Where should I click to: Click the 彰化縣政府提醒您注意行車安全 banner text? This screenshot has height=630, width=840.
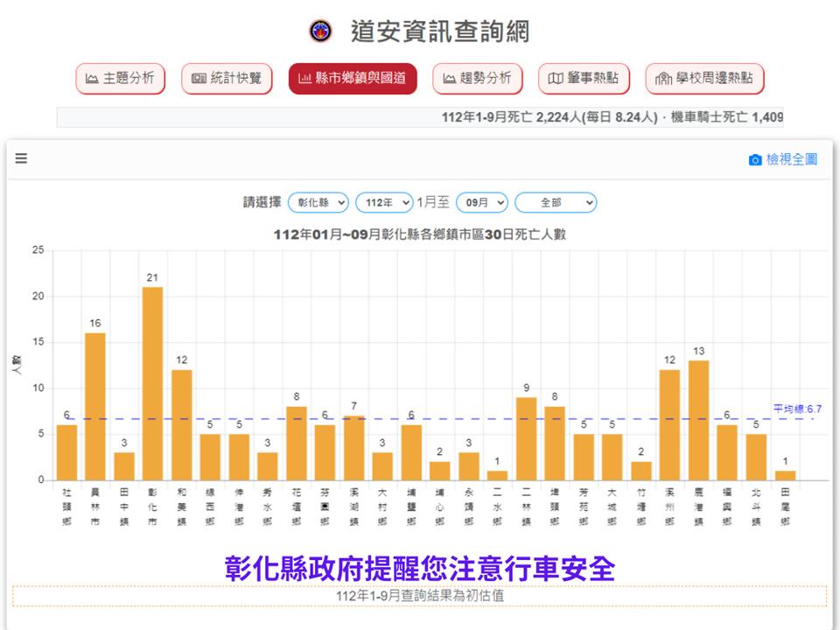point(420,569)
